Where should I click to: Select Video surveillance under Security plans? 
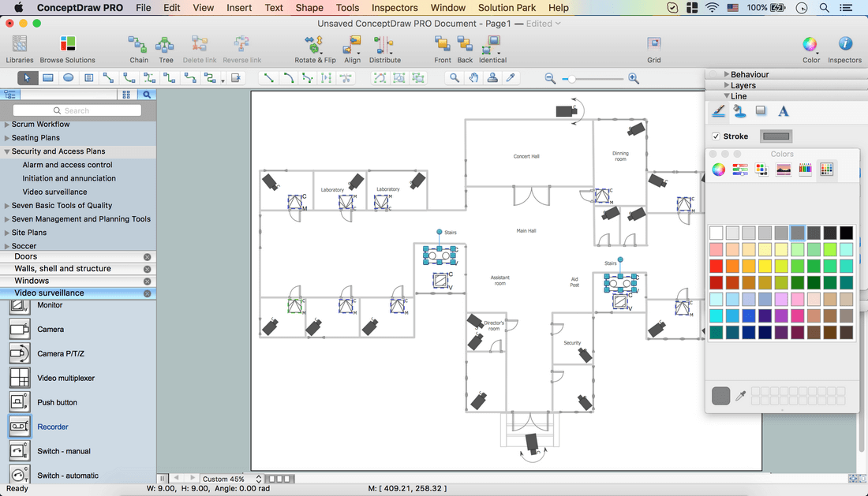click(x=54, y=192)
